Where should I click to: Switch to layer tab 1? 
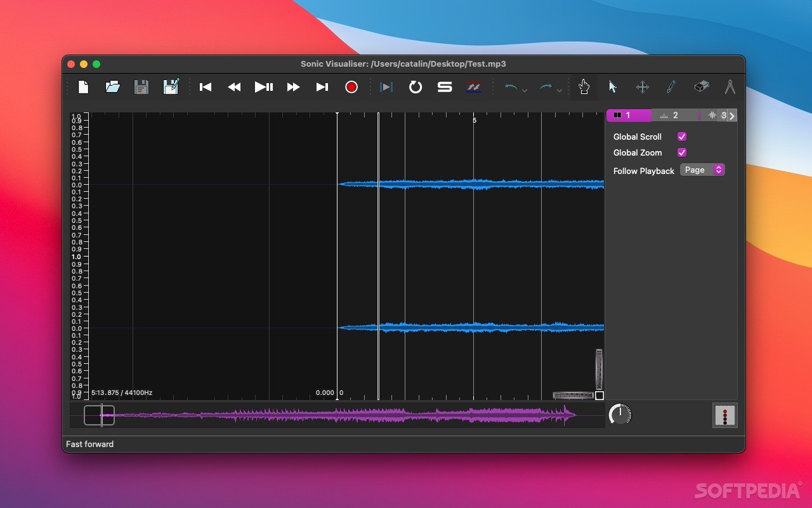click(x=629, y=116)
